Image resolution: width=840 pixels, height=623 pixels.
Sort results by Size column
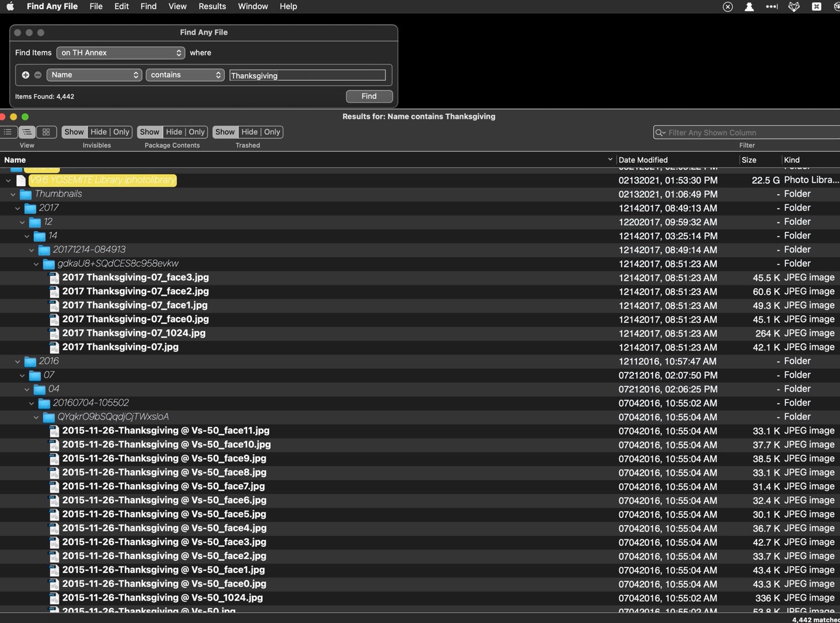760,160
